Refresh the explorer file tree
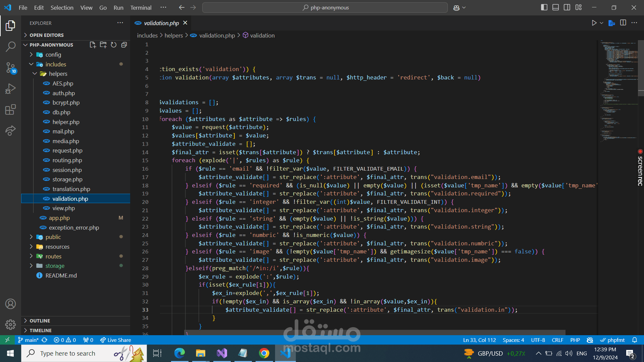The height and width of the screenshot is (362, 644). point(114,45)
